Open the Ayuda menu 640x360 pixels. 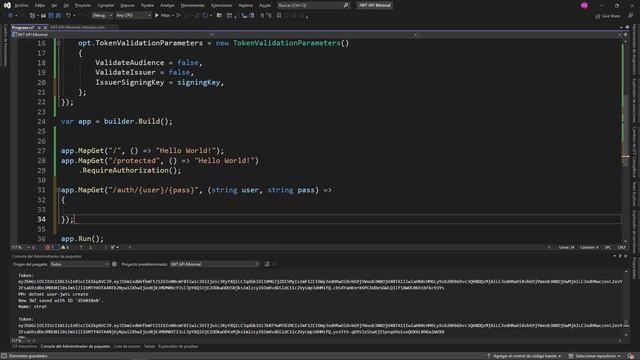[265, 5]
